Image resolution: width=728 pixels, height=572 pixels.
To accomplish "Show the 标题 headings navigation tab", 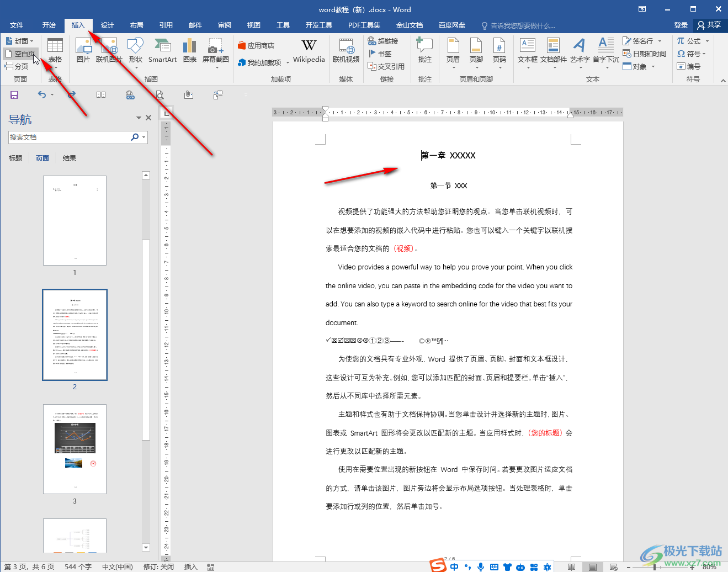I will tap(15, 158).
